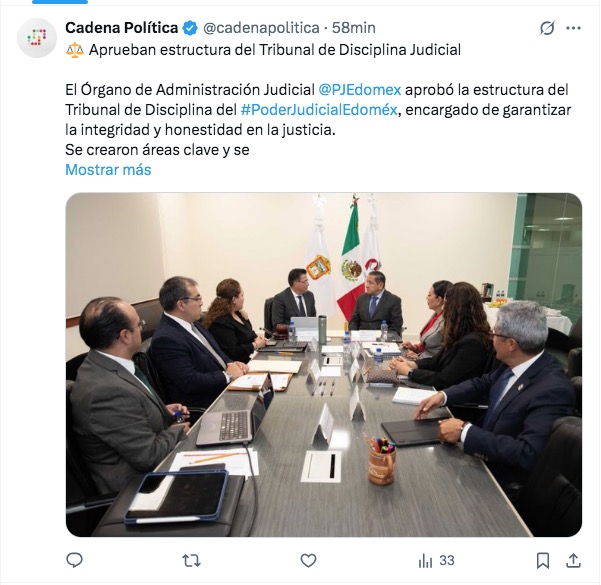Click the Cadena Política profile avatar

pos(37,37)
